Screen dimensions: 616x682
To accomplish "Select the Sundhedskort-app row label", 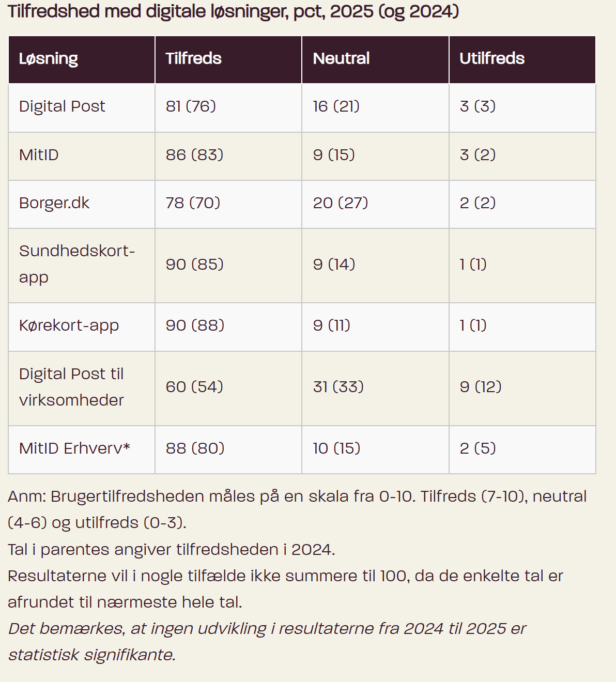I will pos(76,264).
